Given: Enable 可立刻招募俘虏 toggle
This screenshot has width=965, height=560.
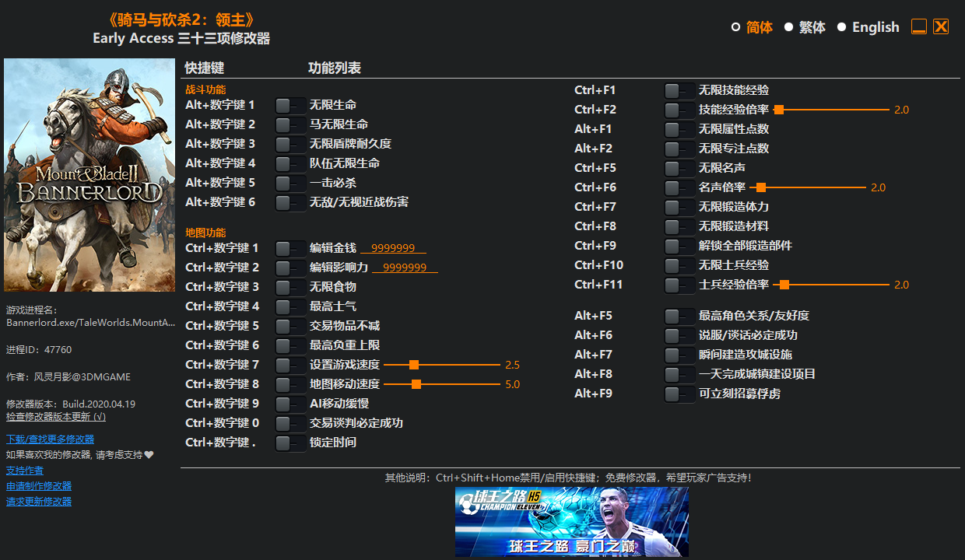Looking at the screenshot, I should tap(679, 394).
